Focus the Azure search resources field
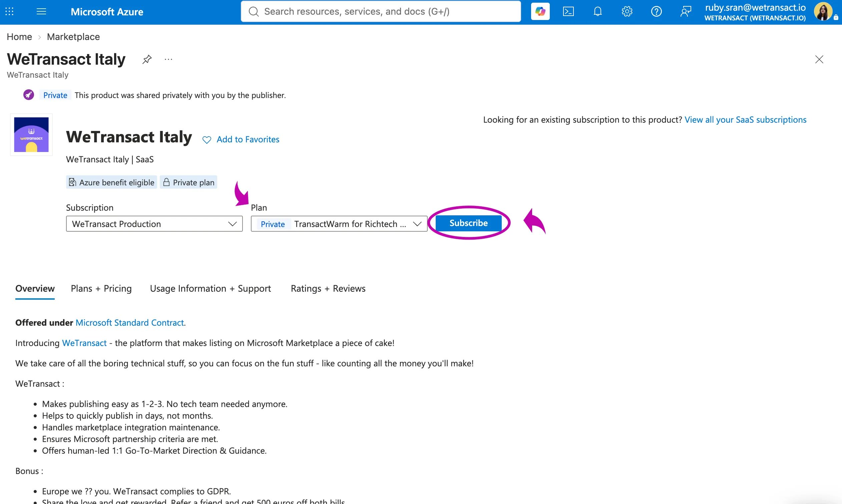The width and height of the screenshot is (842, 504). [x=381, y=12]
